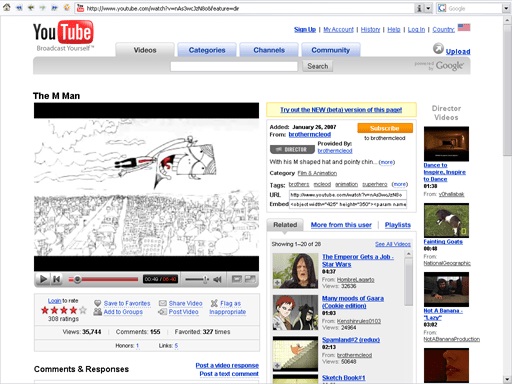
Task: Click the Save to Favorites heart icon
Action: (97, 303)
